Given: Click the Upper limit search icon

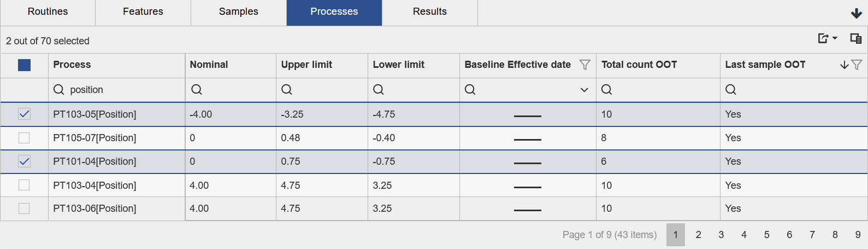Looking at the screenshot, I should (287, 90).
